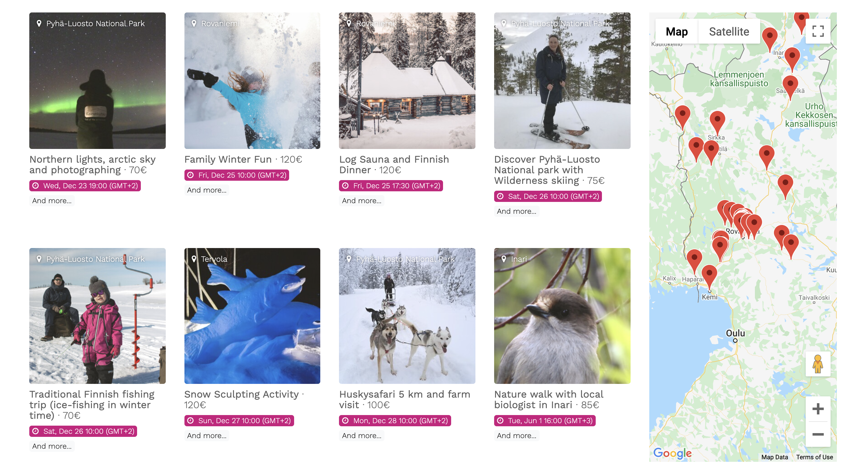The height and width of the screenshot is (473, 868).
Task: Click the map zoom in plus button
Action: coord(818,409)
